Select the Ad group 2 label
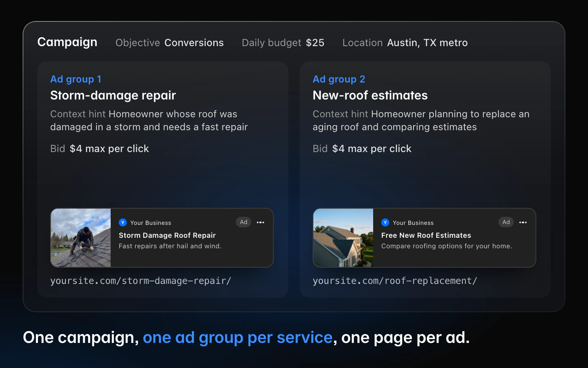The height and width of the screenshot is (368, 588). pos(339,79)
